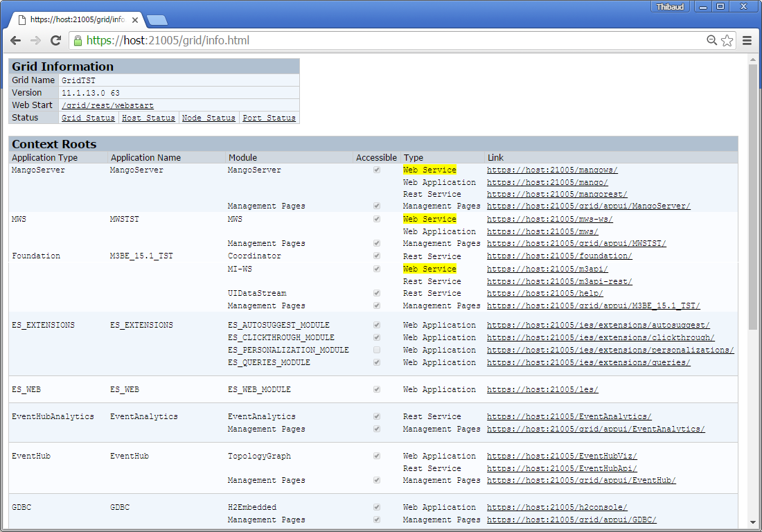Open the h2console link
The width and height of the screenshot is (762, 532).
pos(557,508)
